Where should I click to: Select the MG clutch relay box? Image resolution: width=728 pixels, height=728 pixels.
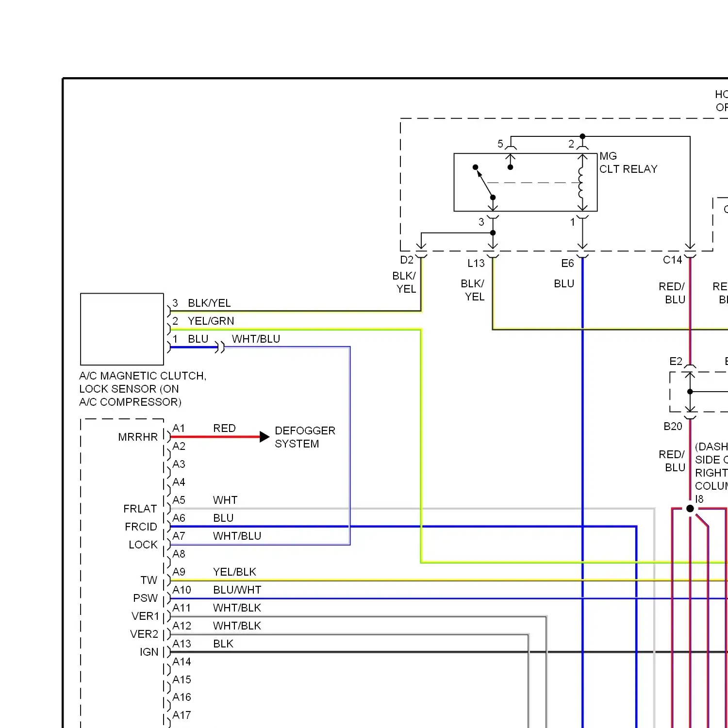click(525, 182)
